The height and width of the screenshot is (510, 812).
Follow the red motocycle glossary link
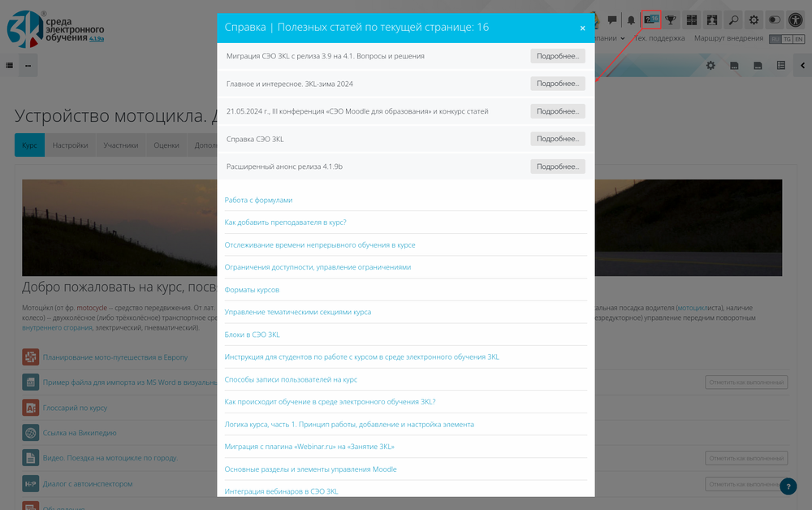[x=92, y=308]
